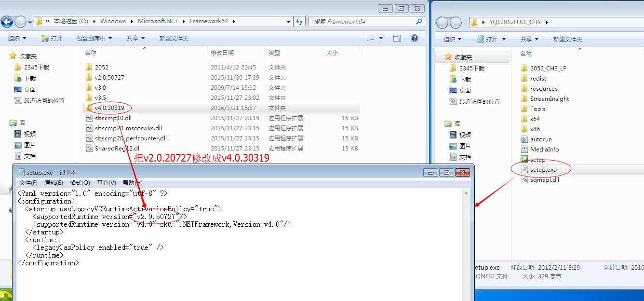The width and height of the screenshot is (644, 301).
Task: Open the 2052 folder in Framework64
Action: coord(102,67)
